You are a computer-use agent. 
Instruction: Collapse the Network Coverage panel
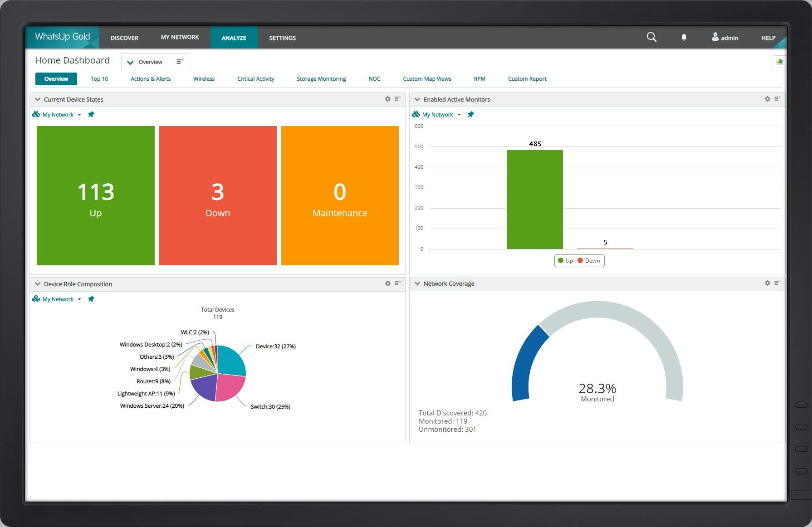(417, 283)
